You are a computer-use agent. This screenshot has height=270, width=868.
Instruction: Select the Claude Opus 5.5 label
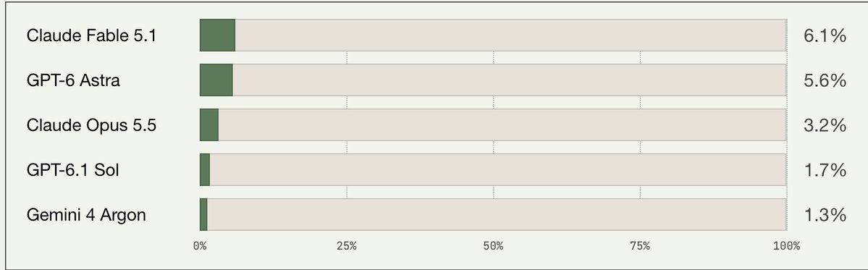pos(91,126)
